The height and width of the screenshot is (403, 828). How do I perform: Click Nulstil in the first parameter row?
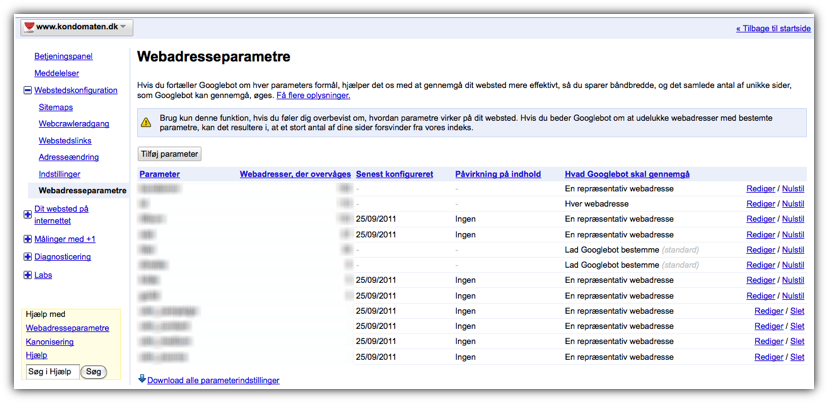tap(793, 189)
